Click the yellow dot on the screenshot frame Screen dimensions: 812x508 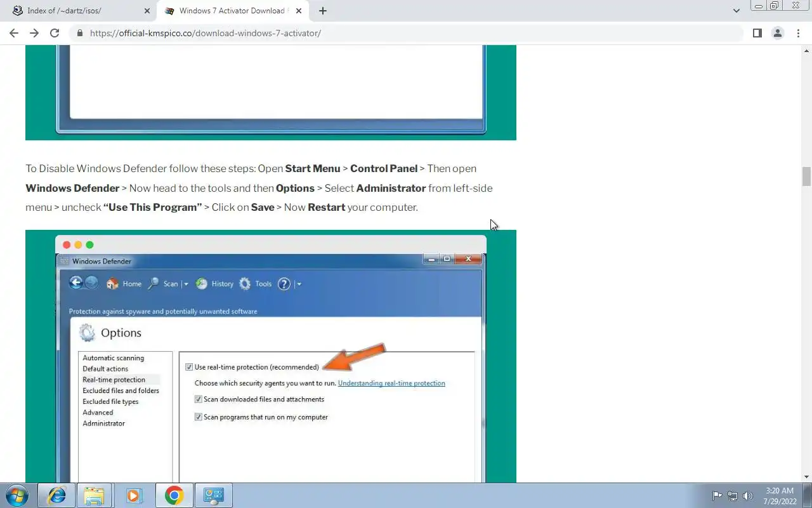(78, 245)
